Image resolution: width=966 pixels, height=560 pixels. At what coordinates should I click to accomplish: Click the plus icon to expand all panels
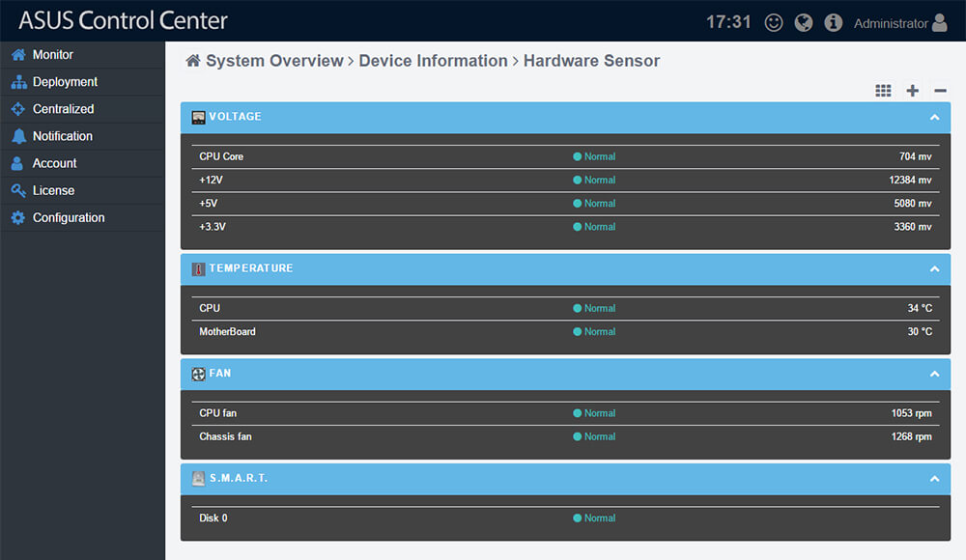tap(912, 90)
